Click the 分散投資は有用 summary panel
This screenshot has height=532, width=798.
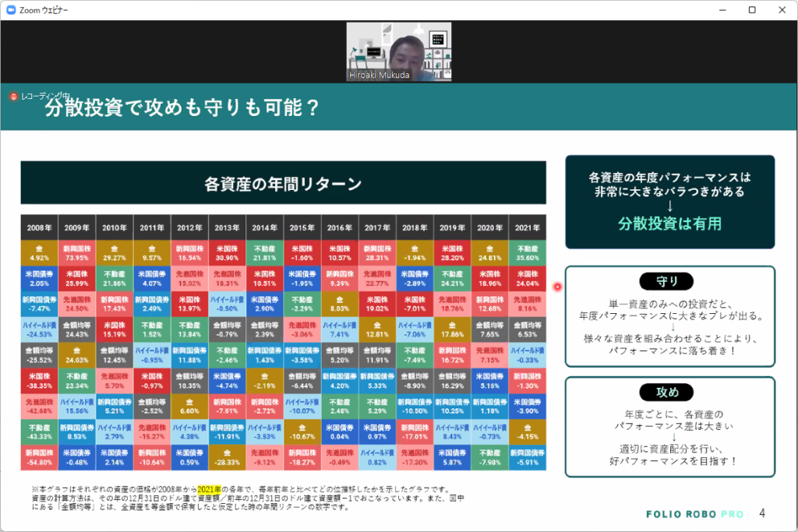[669, 201]
